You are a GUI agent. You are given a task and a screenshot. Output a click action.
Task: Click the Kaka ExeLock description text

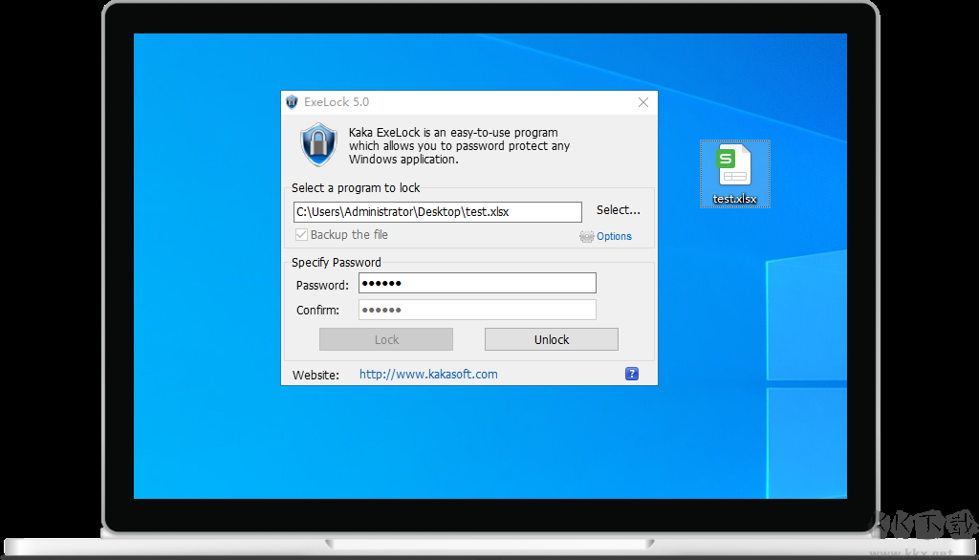pos(459,146)
